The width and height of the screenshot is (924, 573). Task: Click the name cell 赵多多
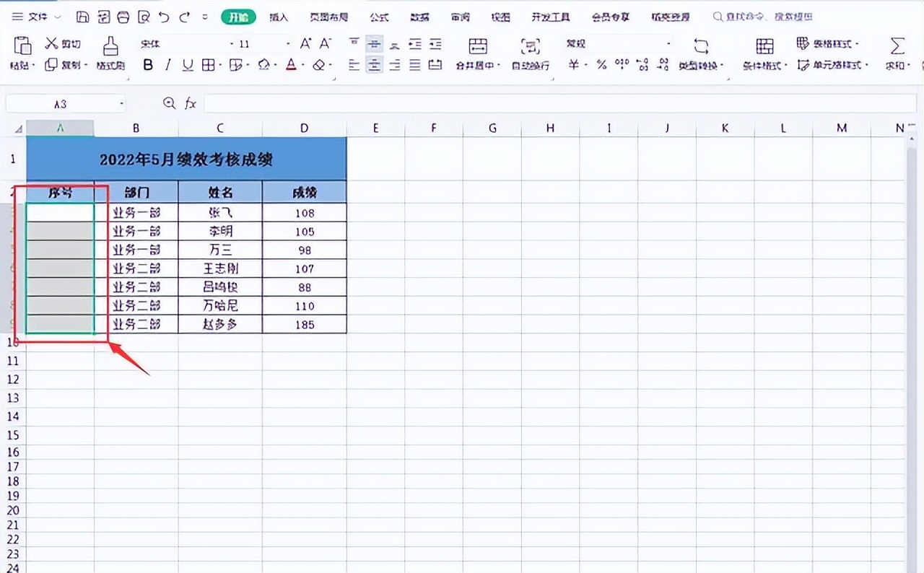[x=220, y=325]
